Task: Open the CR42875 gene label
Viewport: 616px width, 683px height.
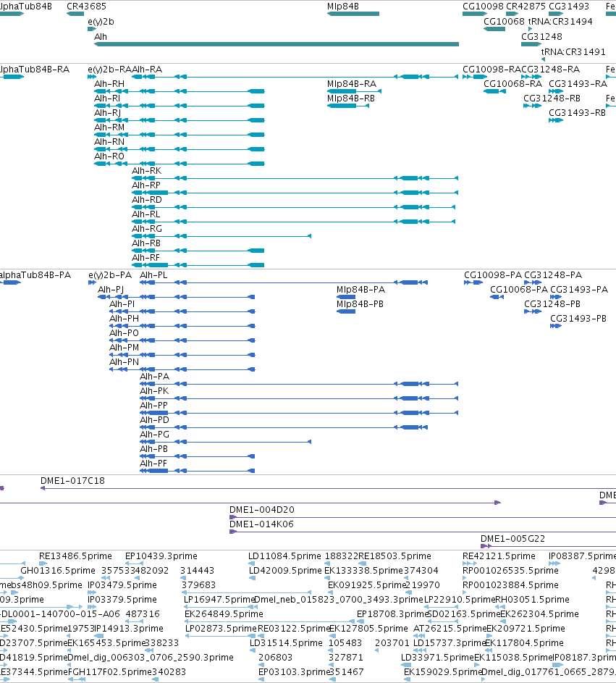Action: pos(526,6)
